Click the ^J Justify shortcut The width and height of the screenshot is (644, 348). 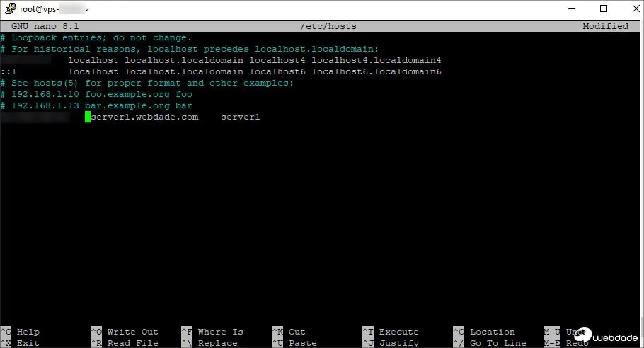[390, 343]
